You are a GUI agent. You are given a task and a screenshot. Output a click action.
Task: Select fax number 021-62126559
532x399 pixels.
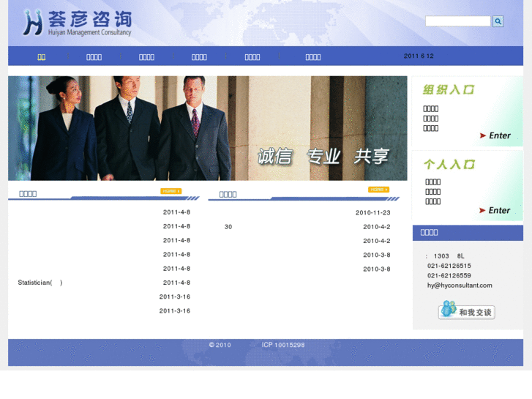pos(449,275)
